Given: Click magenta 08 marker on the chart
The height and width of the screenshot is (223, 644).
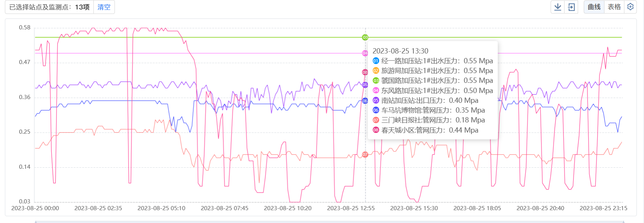Looking at the screenshot, I should [365, 72].
